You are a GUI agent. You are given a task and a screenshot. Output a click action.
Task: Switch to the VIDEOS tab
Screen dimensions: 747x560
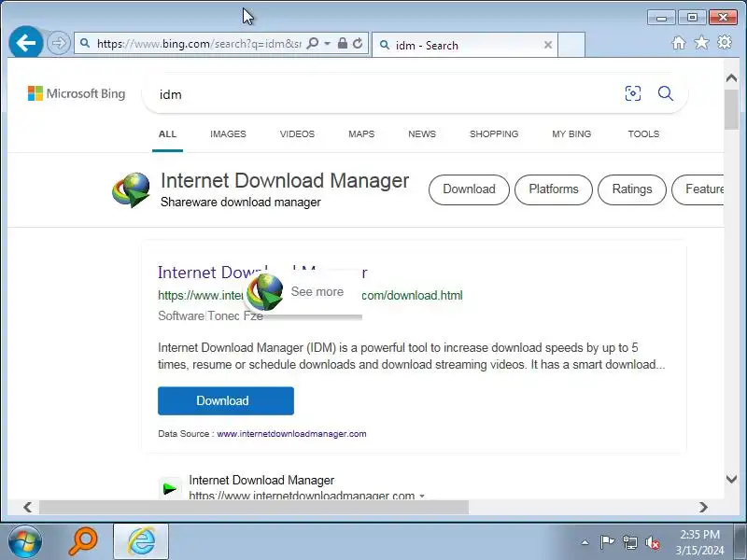[x=297, y=134]
